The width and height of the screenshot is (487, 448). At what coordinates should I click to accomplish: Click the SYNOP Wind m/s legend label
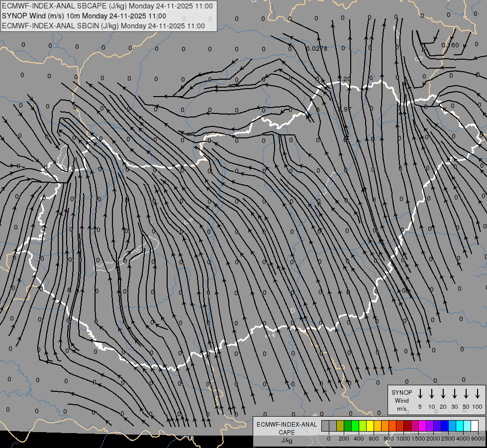401,401
